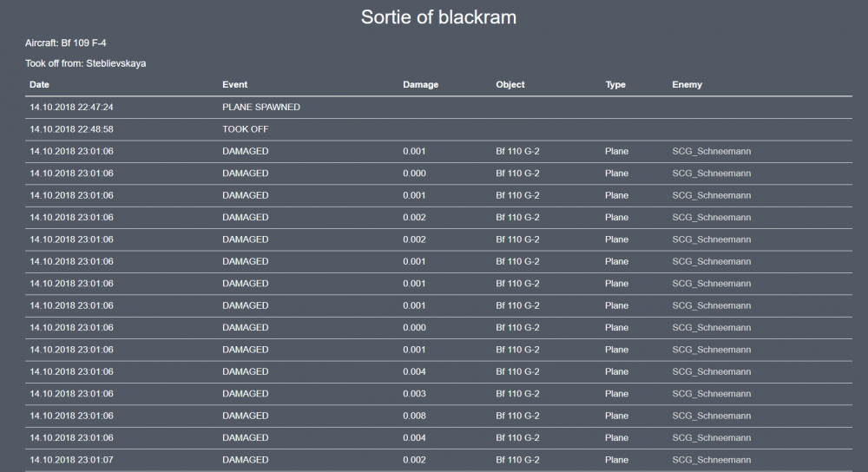The height and width of the screenshot is (472, 868).
Task: Click the Object column header
Action: coord(510,85)
